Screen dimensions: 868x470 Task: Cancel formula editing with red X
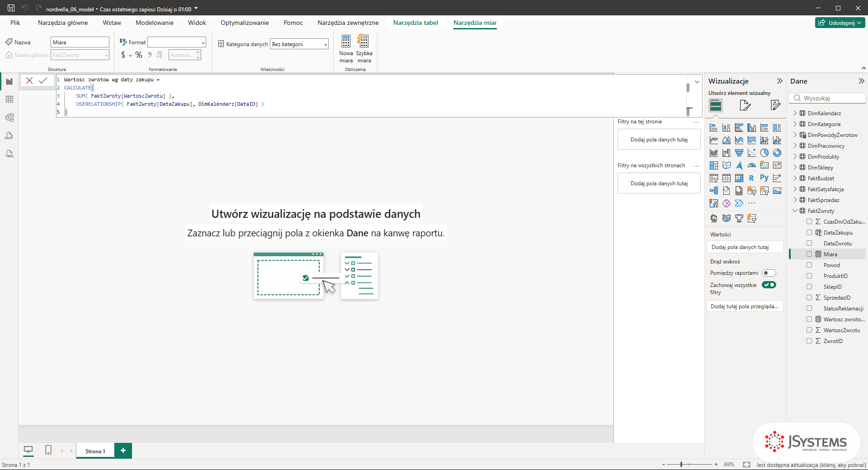pyautogui.click(x=29, y=80)
